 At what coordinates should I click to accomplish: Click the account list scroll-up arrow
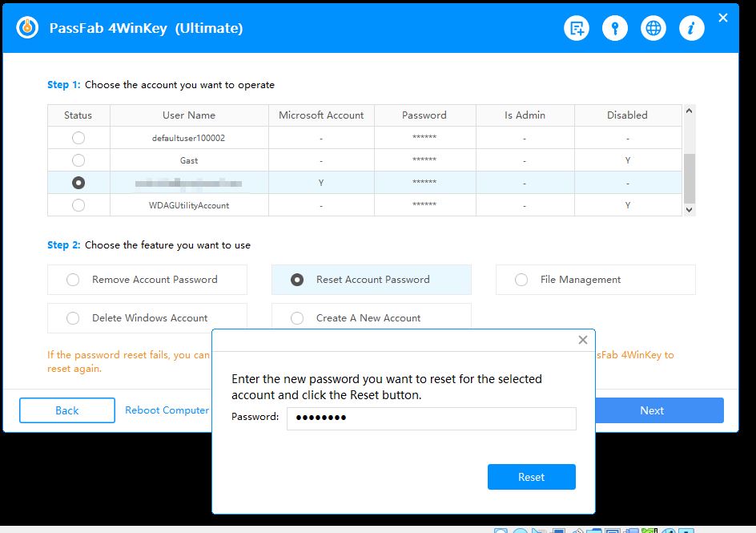pos(689,111)
